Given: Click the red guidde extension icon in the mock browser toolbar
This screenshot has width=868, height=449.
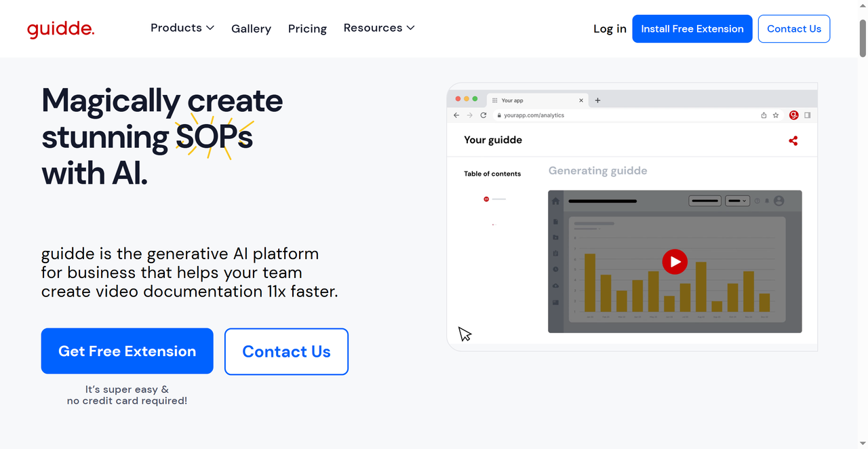Looking at the screenshot, I should [x=793, y=115].
